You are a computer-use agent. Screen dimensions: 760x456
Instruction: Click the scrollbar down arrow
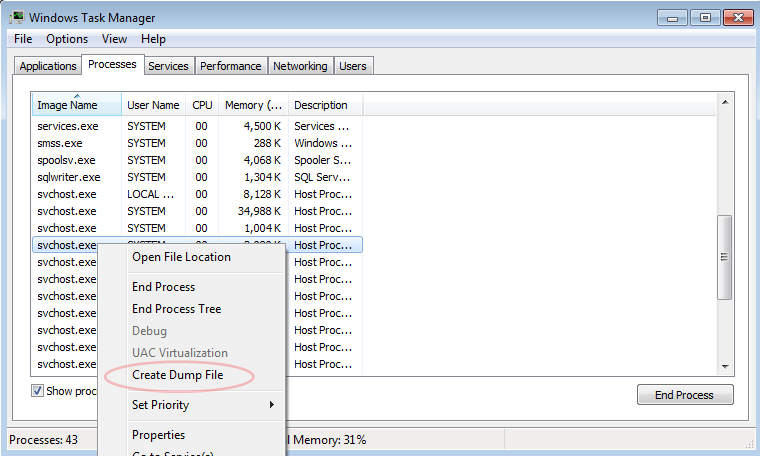point(725,367)
